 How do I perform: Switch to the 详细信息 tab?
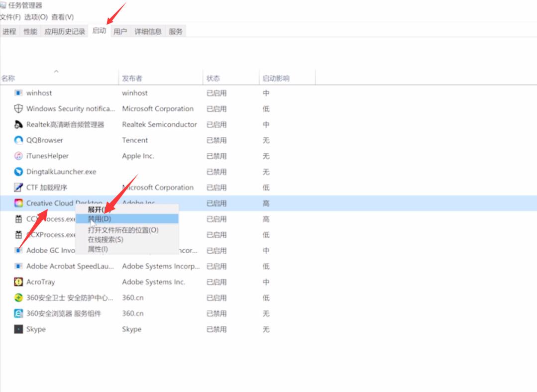coord(148,31)
